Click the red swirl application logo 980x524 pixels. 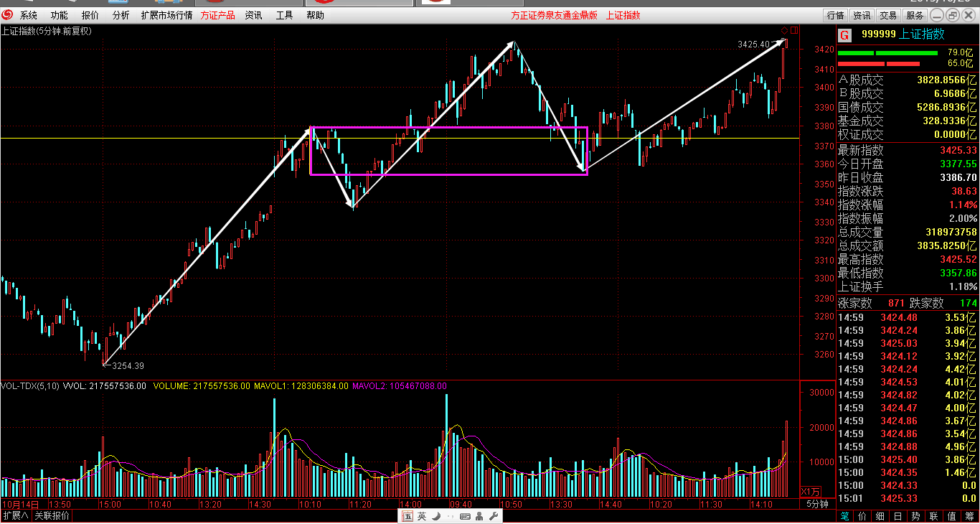click(8, 15)
